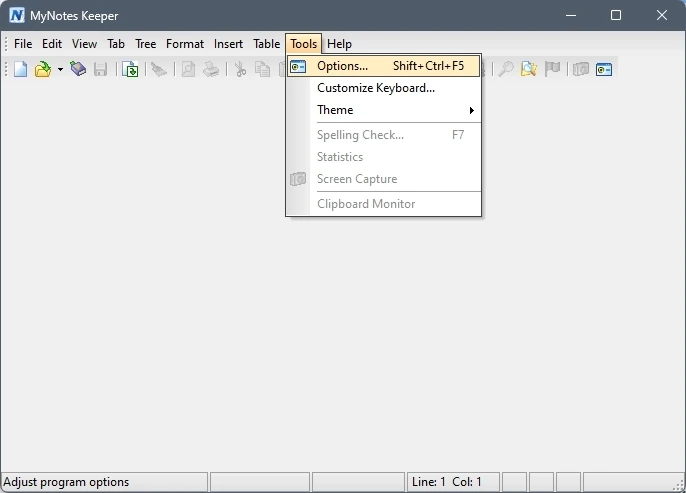Image resolution: width=686 pixels, height=493 pixels.
Task: Click the 'Line: 1 Col: 1' status bar panel
Action: pos(453,482)
